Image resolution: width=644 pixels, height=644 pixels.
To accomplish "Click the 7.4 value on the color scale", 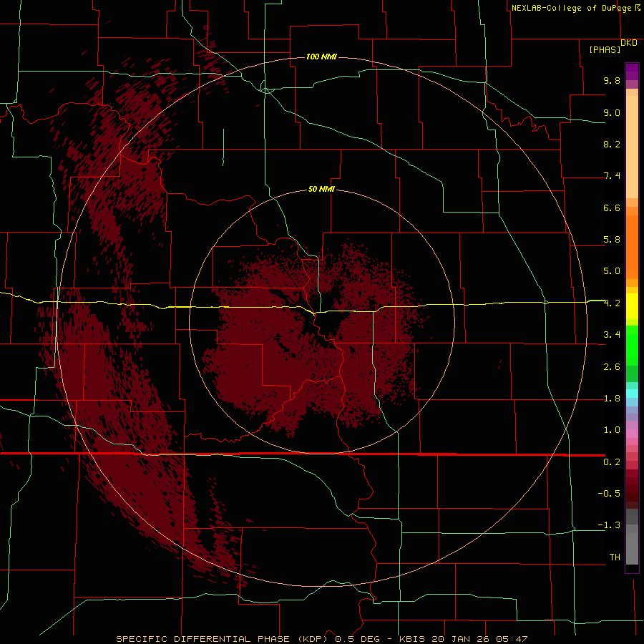I will [x=612, y=176].
